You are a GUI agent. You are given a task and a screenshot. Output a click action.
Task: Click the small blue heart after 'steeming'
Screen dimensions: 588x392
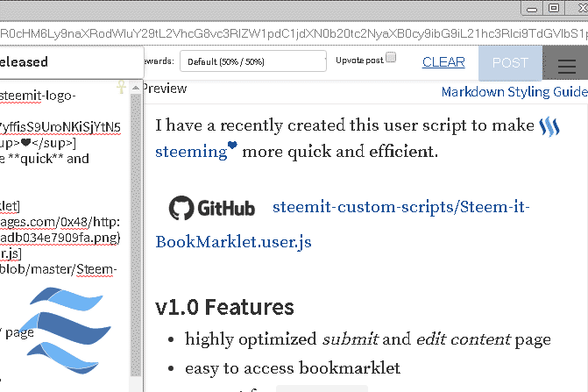point(232,147)
